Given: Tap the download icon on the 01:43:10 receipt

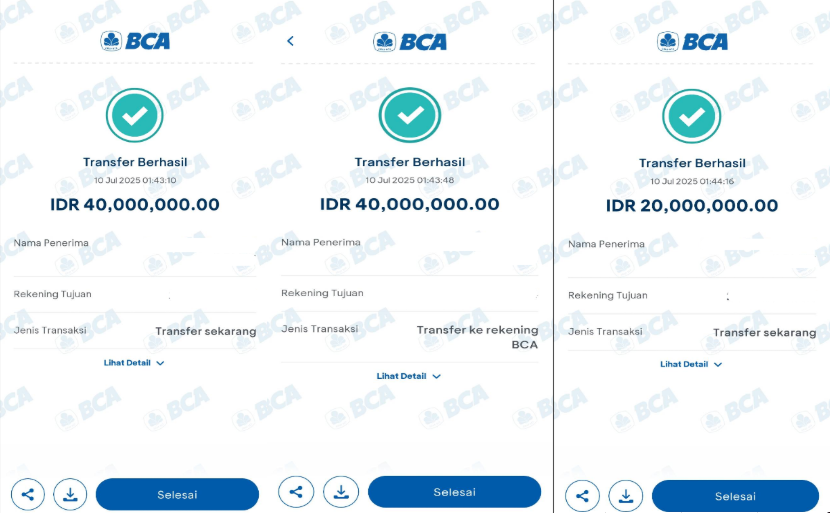Looking at the screenshot, I should tap(70, 494).
